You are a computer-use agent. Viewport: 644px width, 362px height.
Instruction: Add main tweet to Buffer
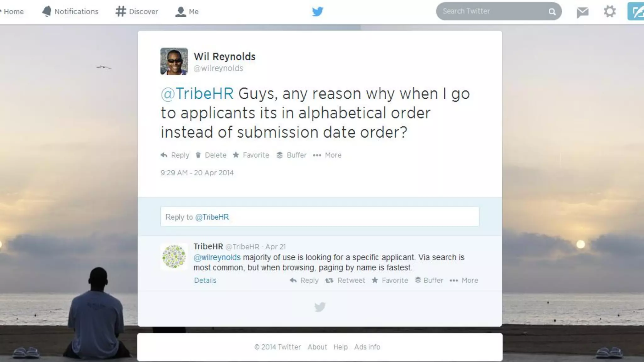point(291,155)
